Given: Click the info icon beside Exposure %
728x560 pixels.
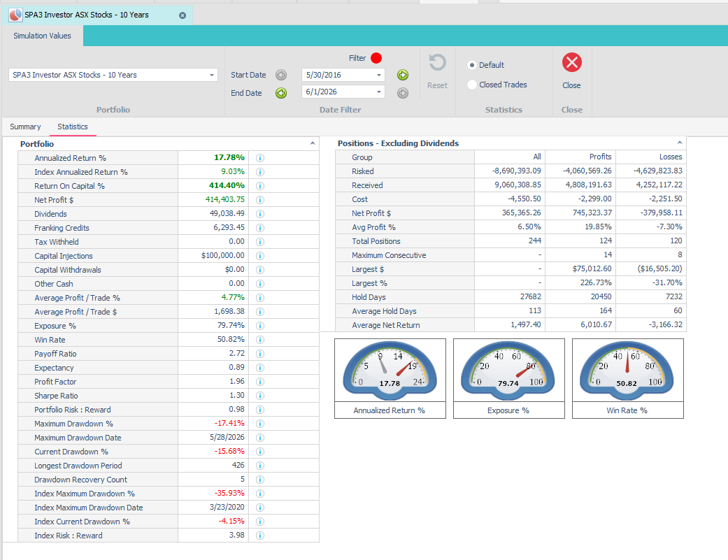Looking at the screenshot, I should click(x=260, y=326).
